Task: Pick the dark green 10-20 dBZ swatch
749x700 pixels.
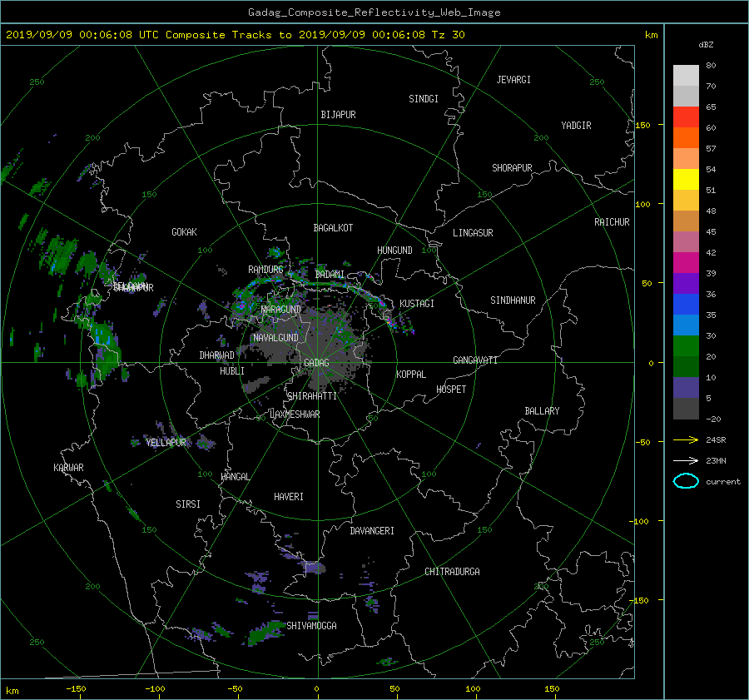Action: [x=686, y=366]
